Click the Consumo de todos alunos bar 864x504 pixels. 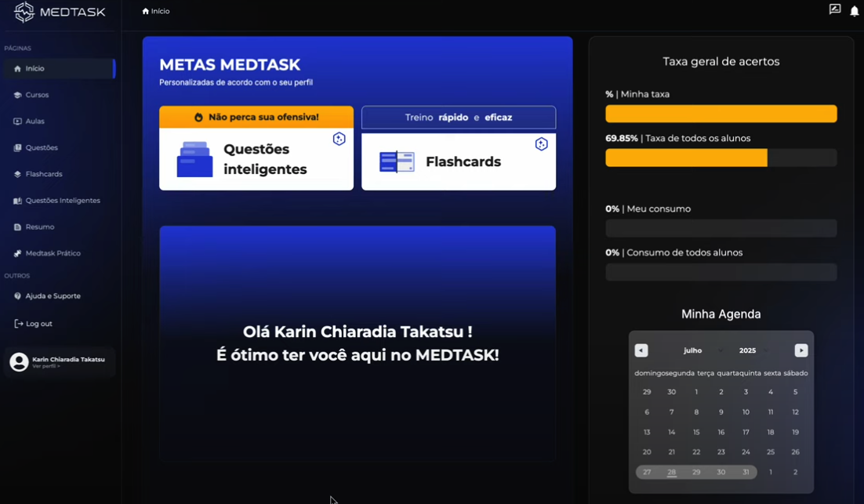tap(721, 272)
